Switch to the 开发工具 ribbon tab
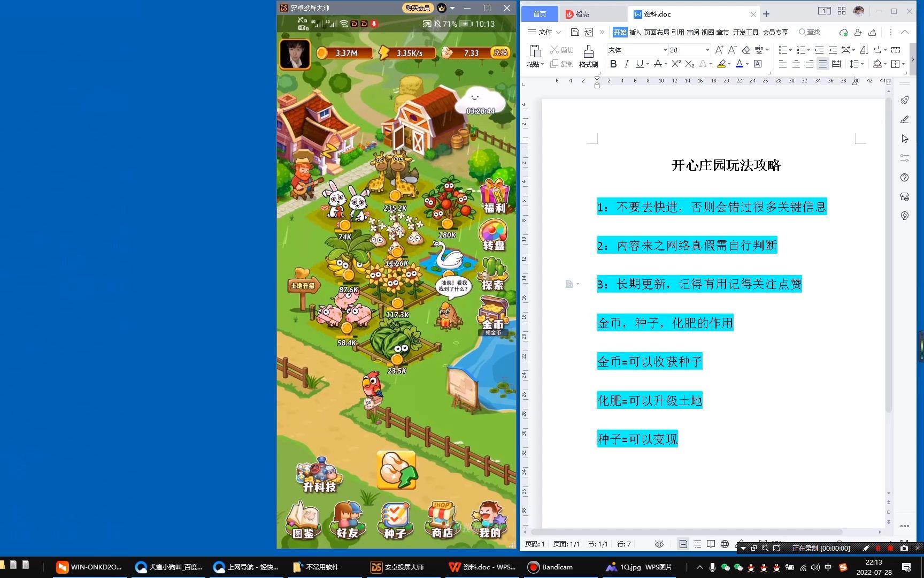The width and height of the screenshot is (924, 578). click(746, 32)
